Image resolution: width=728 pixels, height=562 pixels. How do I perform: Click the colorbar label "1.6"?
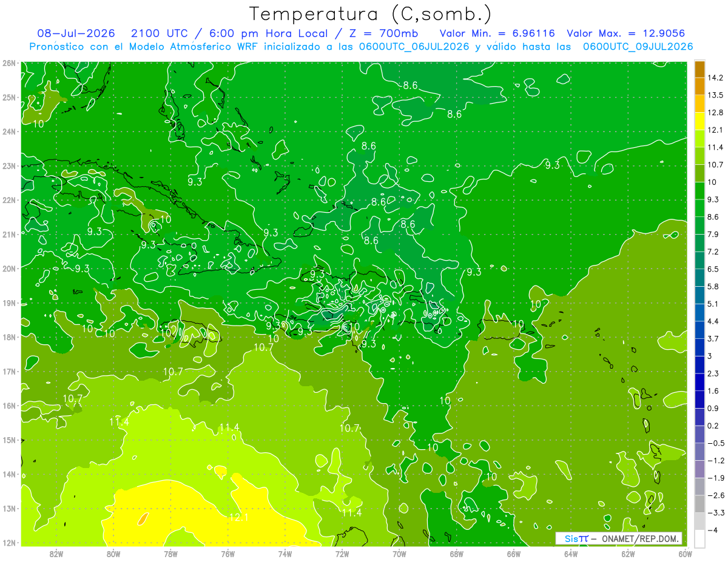[x=713, y=391]
